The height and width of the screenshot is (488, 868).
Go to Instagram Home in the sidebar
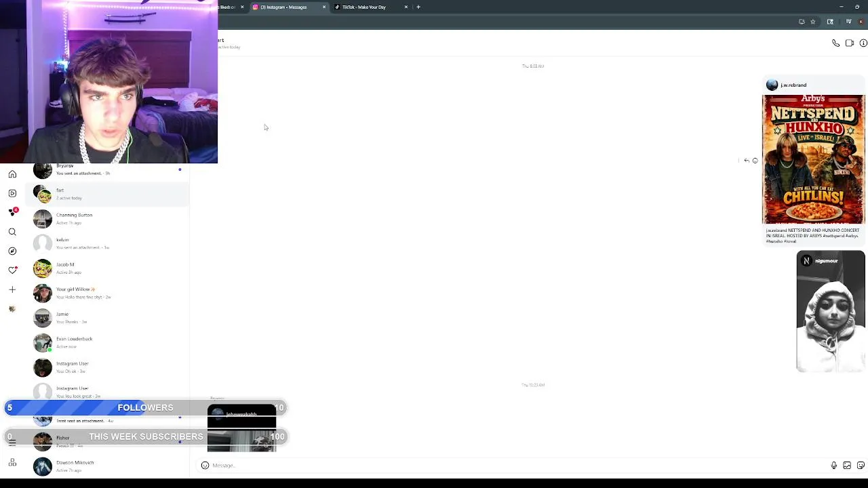[12, 174]
